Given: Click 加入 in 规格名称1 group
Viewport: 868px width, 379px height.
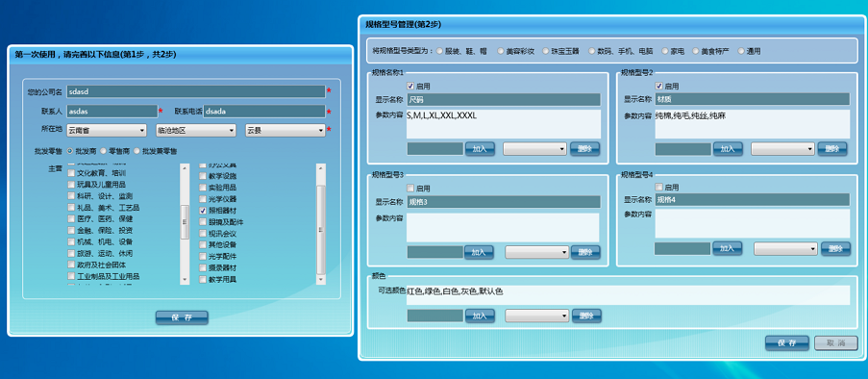Looking at the screenshot, I should 480,149.
